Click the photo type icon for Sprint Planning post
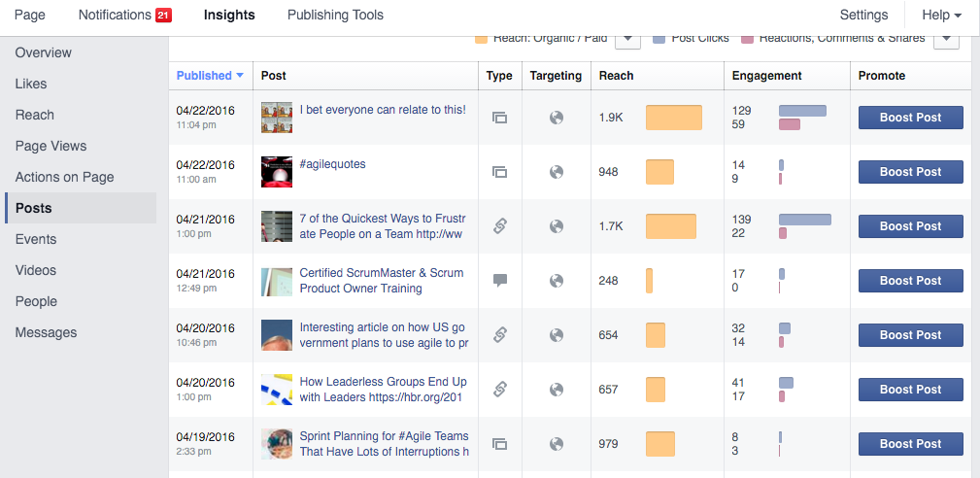This screenshot has height=478, width=980. 499,444
